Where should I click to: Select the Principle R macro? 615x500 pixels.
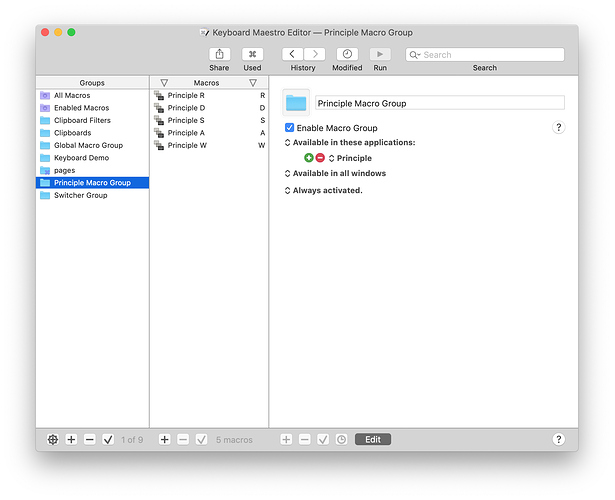(209, 95)
